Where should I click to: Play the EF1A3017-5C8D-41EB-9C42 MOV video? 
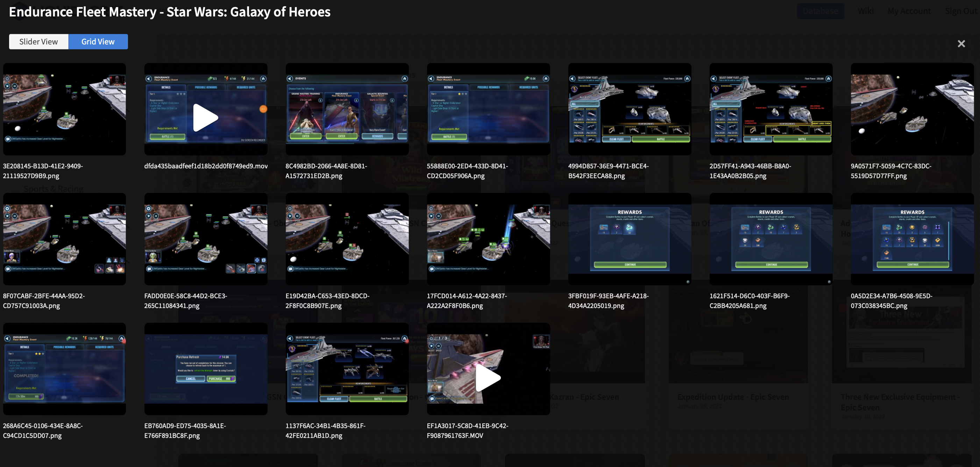488,377
